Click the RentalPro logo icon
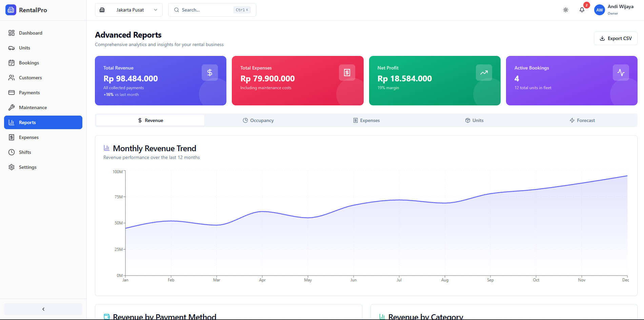The width and height of the screenshot is (644, 320). [x=11, y=10]
